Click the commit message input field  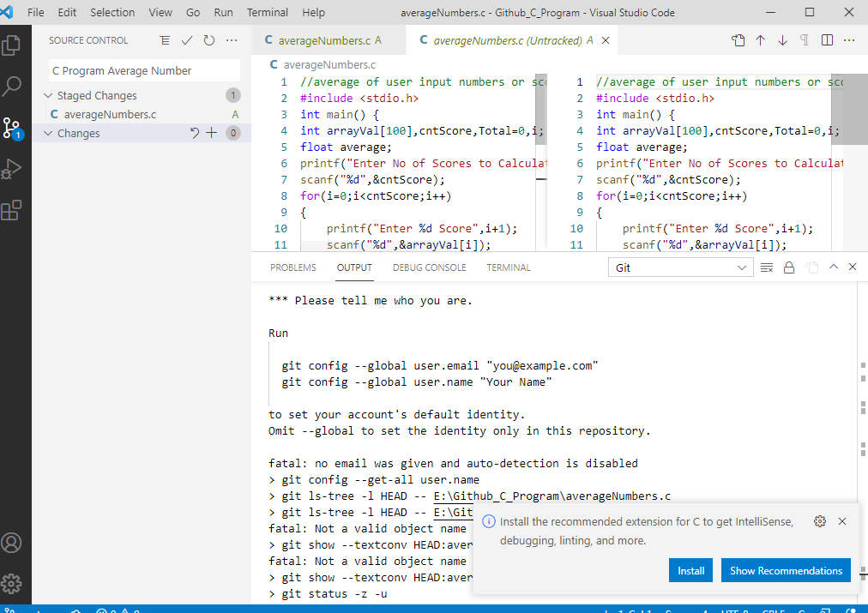click(x=144, y=71)
